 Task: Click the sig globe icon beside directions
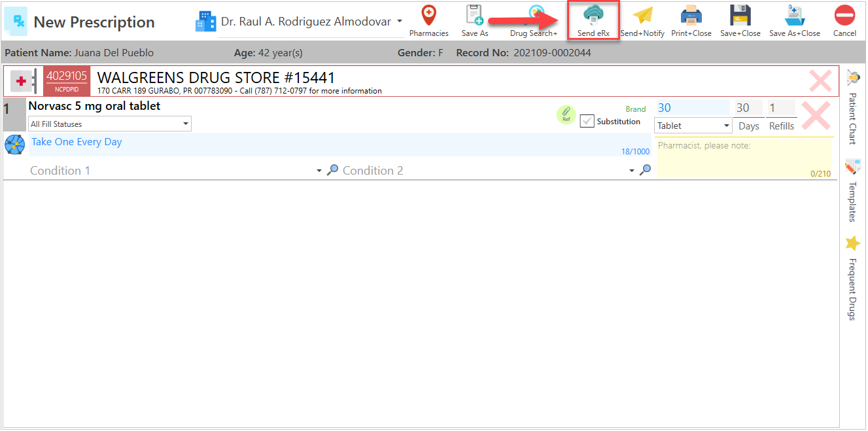14,144
